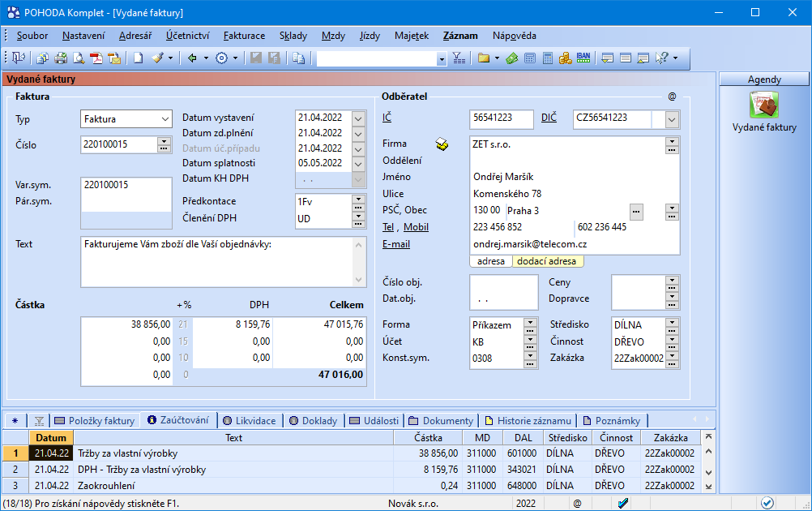Switch to Likvidace tab
This screenshot has width=812, height=511.
tap(250, 421)
